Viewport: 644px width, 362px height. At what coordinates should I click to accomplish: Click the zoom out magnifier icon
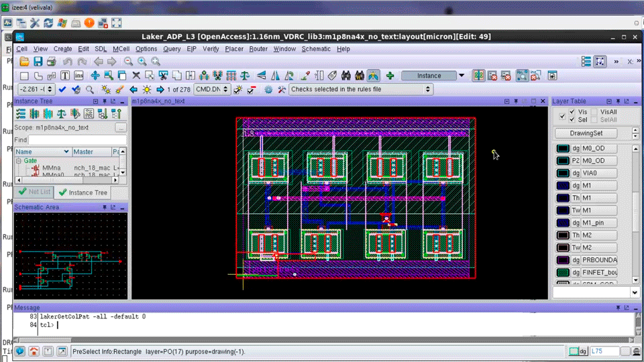click(129, 62)
